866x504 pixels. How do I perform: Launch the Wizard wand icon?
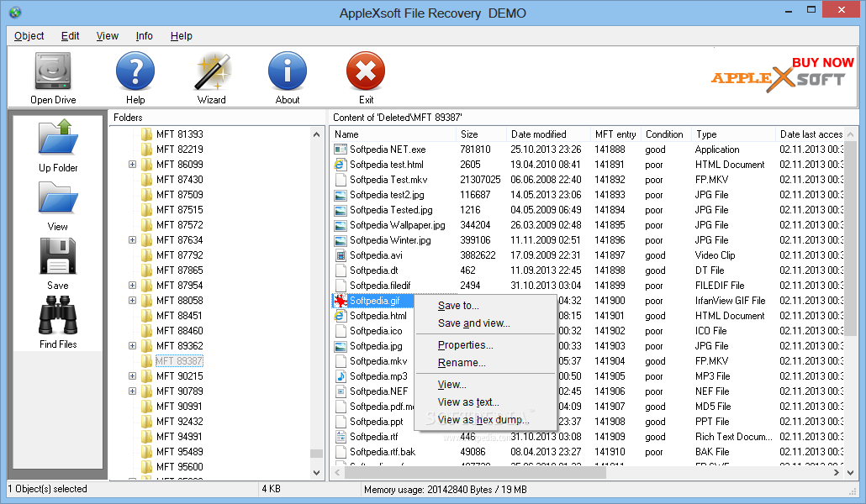212,71
